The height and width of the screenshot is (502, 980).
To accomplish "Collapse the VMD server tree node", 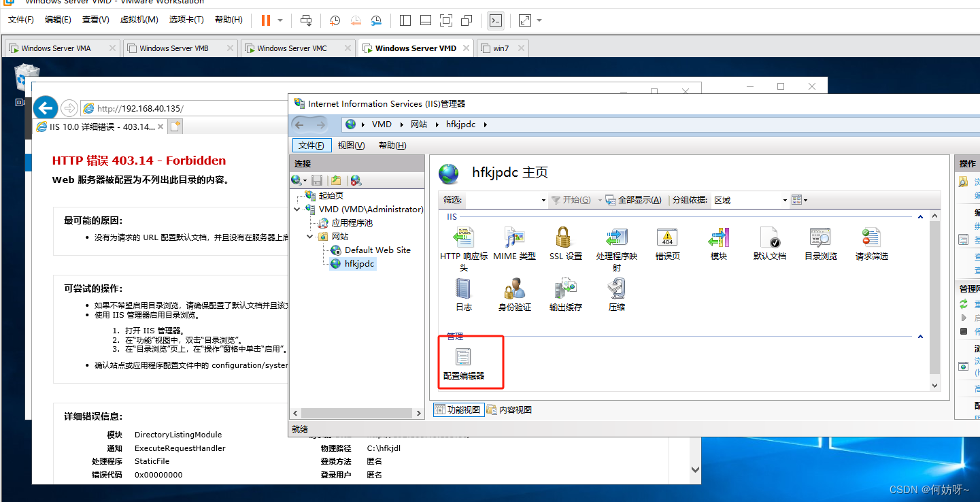I will [x=297, y=210].
